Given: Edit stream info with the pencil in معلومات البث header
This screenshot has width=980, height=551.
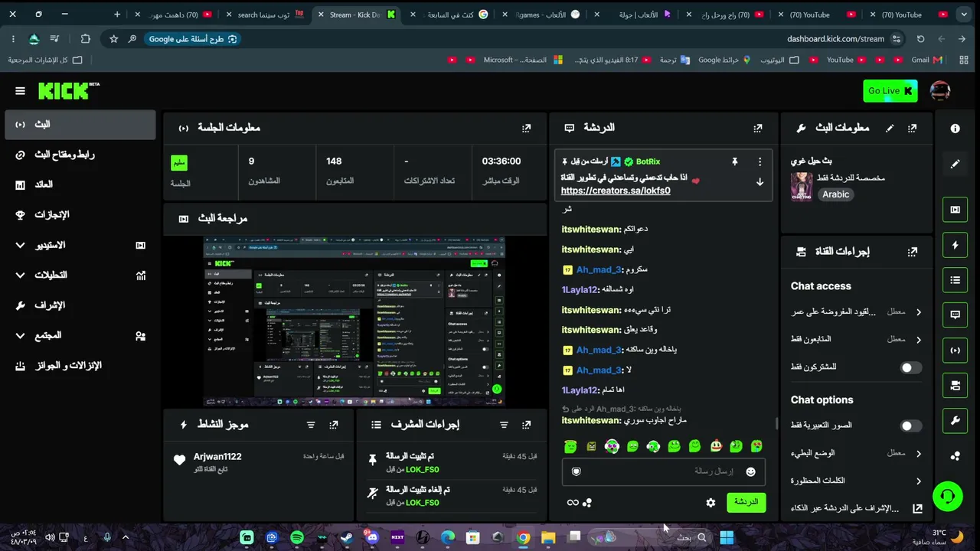Looking at the screenshot, I should [x=889, y=129].
